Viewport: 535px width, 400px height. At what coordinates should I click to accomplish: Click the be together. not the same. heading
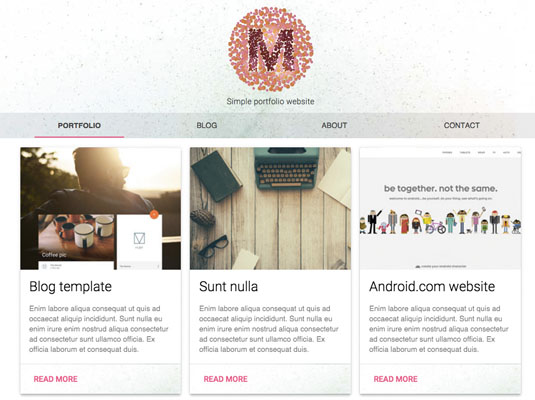(x=440, y=188)
